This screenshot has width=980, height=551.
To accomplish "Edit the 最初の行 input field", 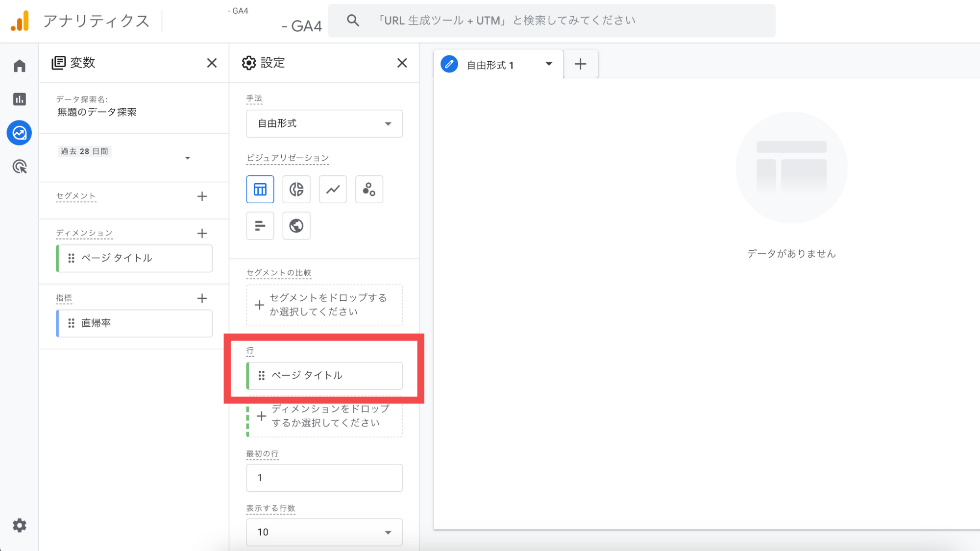I will pos(324,478).
